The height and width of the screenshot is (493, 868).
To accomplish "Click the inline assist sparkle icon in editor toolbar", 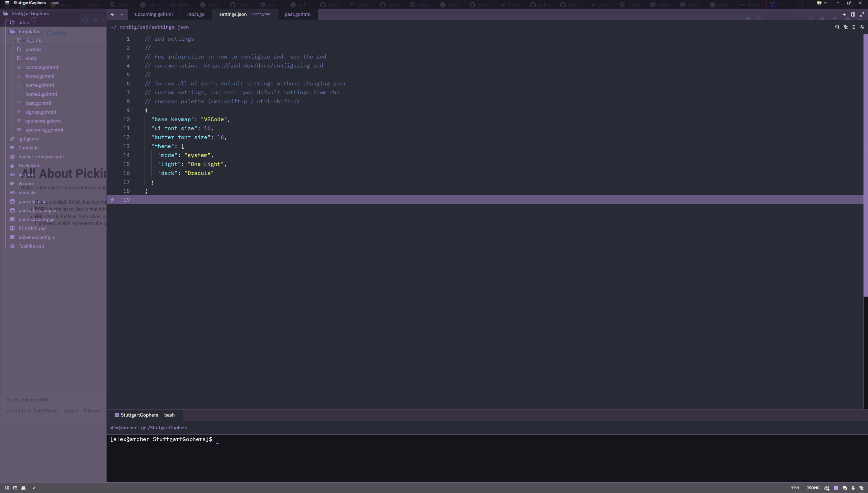I will [x=845, y=27].
